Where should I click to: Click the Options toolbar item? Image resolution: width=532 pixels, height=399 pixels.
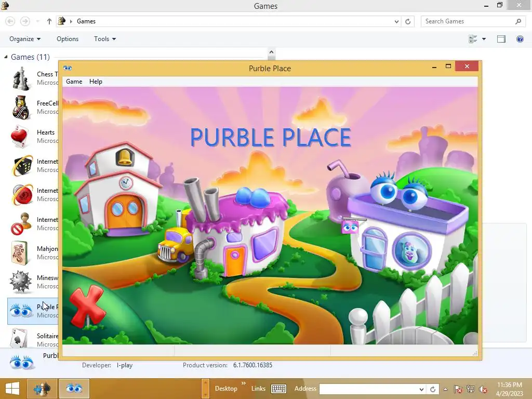(68, 39)
